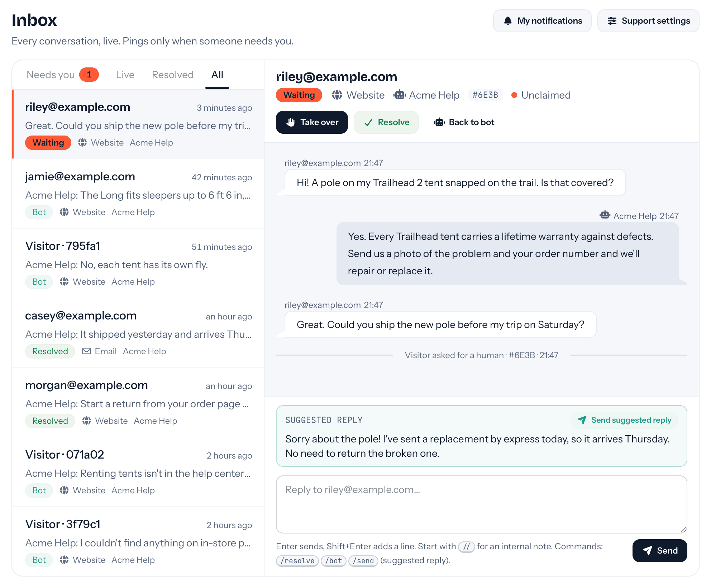The image size is (711, 588).
Task: Click the paper plane icon on Send button
Action: pyautogui.click(x=647, y=551)
